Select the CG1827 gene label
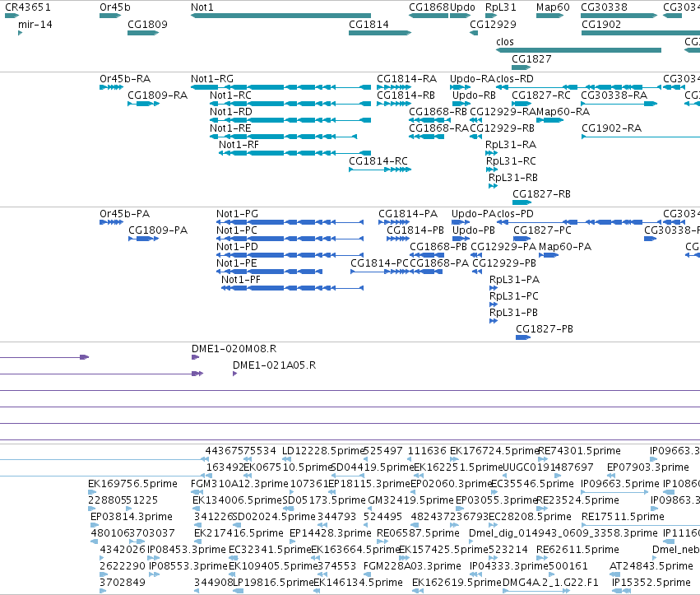 pyautogui.click(x=531, y=59)
